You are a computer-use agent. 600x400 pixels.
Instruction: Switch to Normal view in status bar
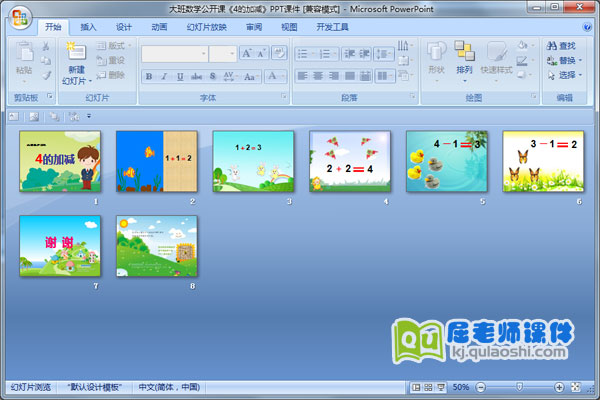(416, 387)
